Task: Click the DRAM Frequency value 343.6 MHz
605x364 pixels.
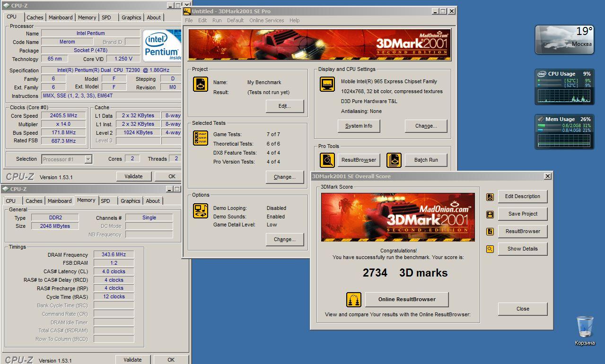Action: (114, 255)
